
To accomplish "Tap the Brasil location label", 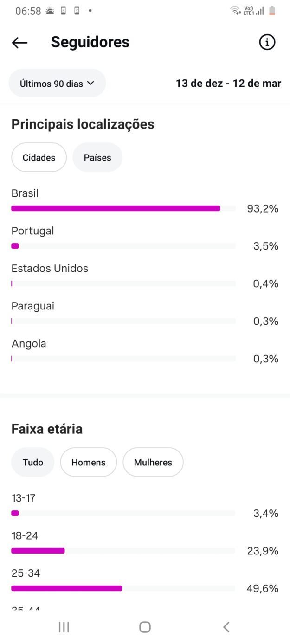I will coord(25,193).
